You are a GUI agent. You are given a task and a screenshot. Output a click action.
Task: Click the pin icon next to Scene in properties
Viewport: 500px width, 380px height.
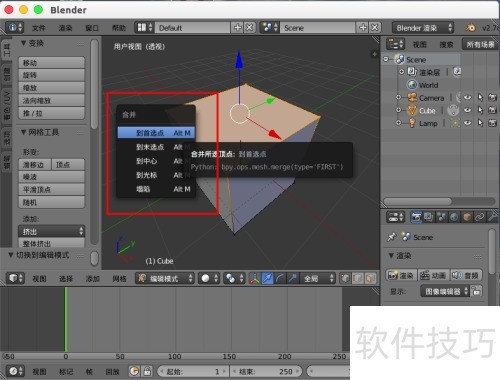(x=392, y=237)
